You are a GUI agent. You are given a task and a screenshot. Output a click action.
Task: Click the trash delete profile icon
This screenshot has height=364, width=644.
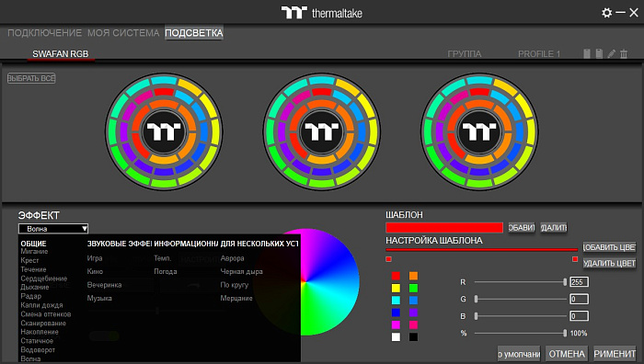click(624, 53)
